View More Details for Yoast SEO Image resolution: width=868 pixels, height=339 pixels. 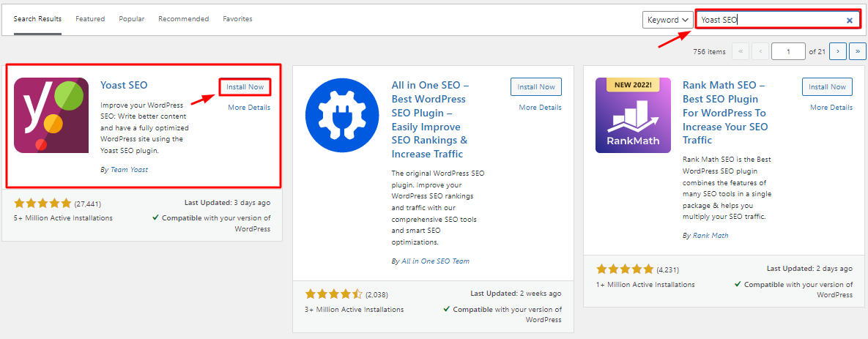pyautogui.click(x=249, y=108)
